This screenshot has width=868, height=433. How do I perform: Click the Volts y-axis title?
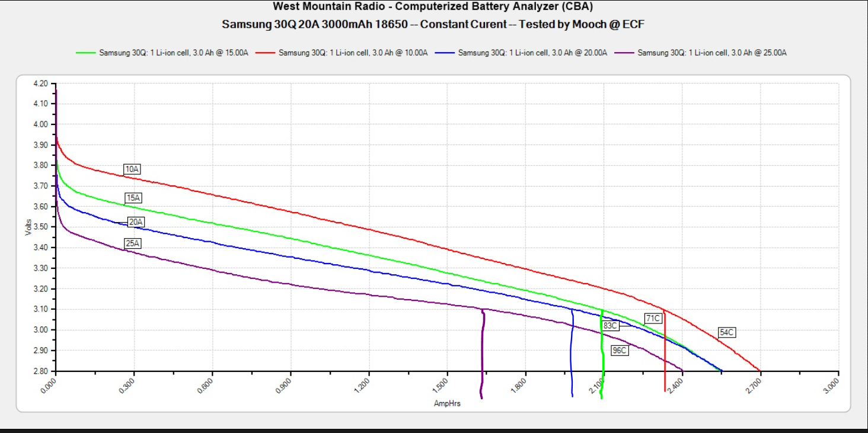(x=28, y=227)
